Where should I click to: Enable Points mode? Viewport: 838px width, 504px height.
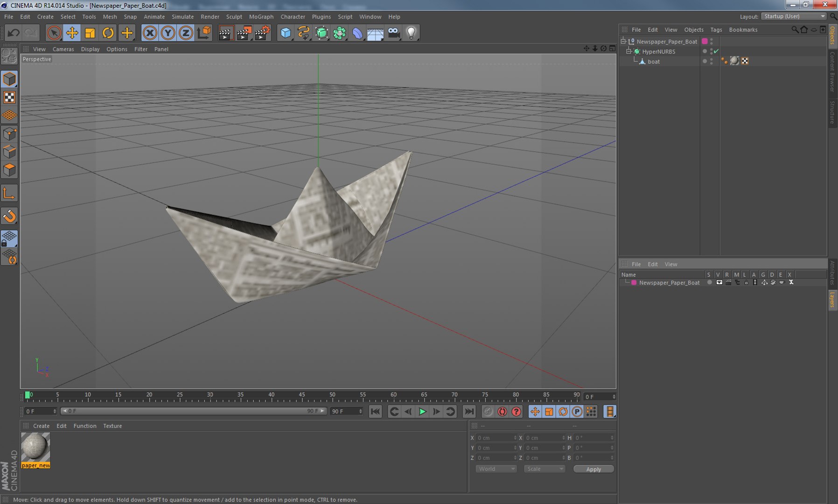tap(9, 134)
